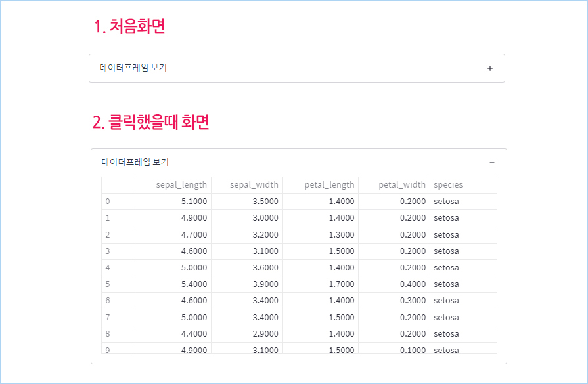The width and height of the screenshot is (588, 384).
Task: Click sepal_width cell 2.9000 in row 8
Action: [x=247, y=334]
